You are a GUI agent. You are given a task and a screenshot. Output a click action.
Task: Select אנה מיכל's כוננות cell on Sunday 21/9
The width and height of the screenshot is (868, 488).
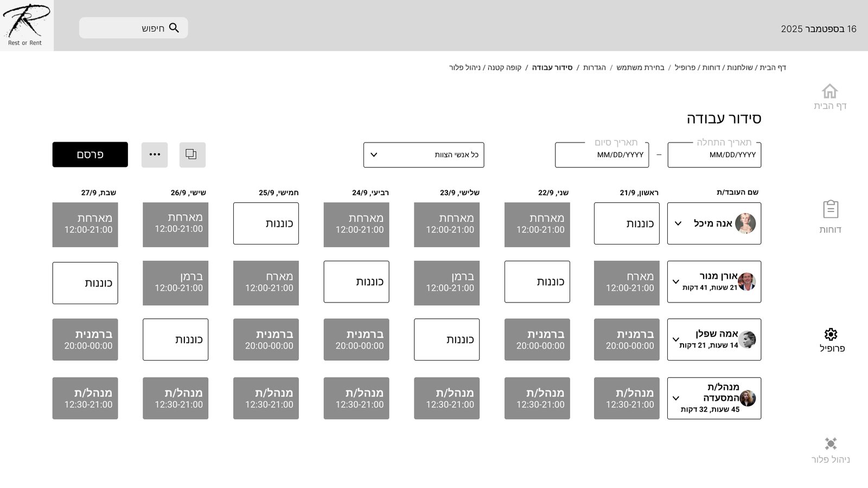(x=627, y=223)
